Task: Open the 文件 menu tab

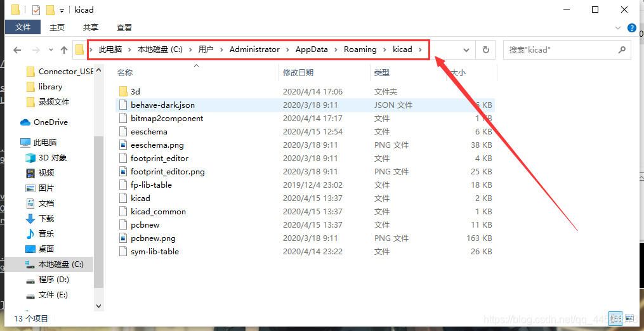Action: tap(23, 27)
